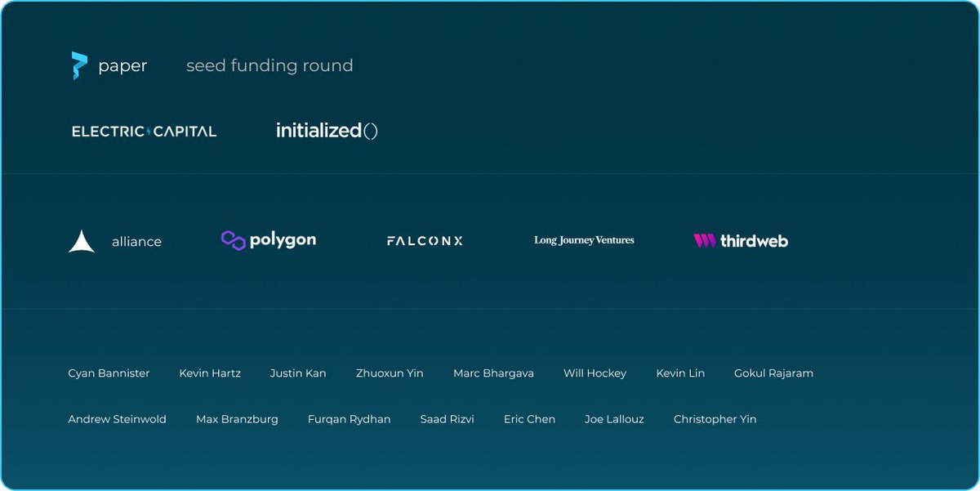
Task: Select the name Furqan Rydhan
Action: [x=349, y=419]
